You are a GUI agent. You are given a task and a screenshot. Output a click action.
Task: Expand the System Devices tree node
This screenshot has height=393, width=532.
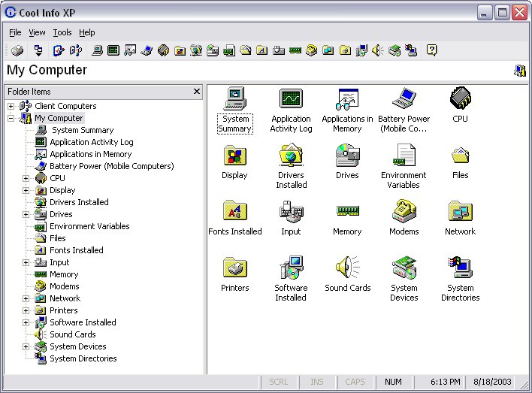(x=26, y=346)
